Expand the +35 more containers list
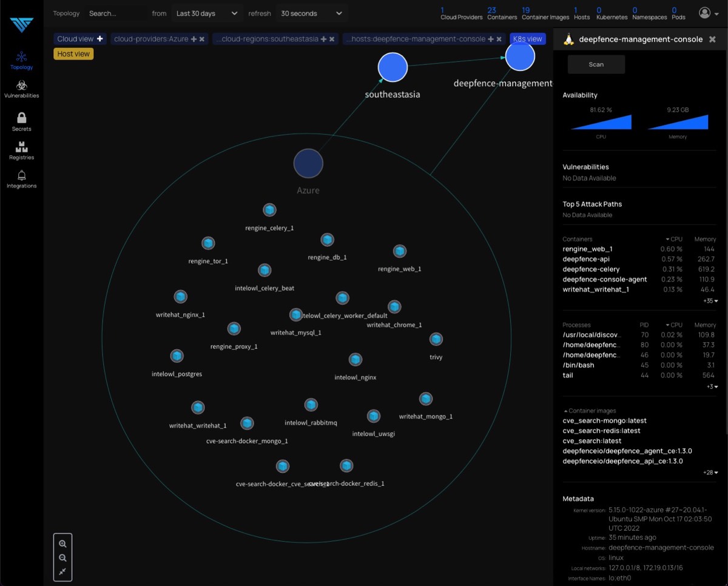Screen dimensions: 728x586 point(710,301)
